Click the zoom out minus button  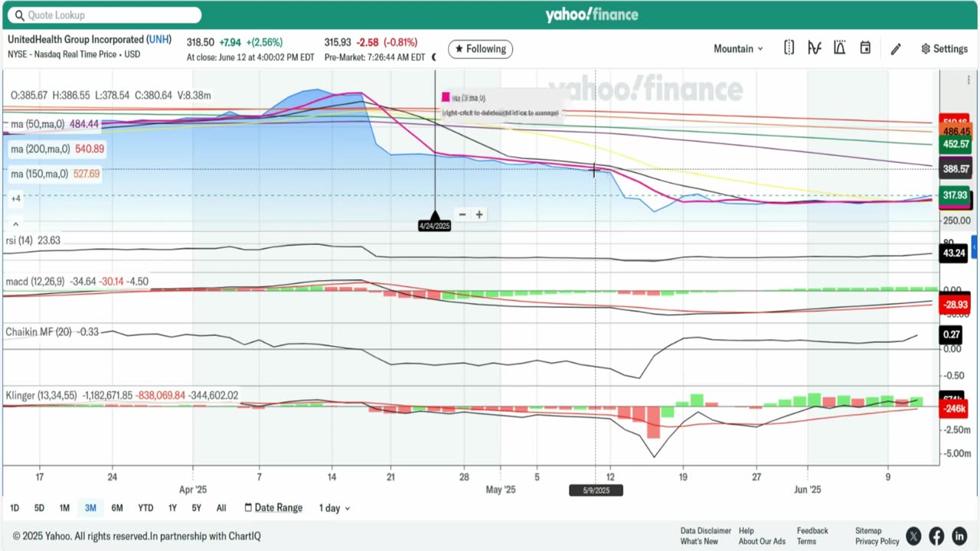(462, 214)
